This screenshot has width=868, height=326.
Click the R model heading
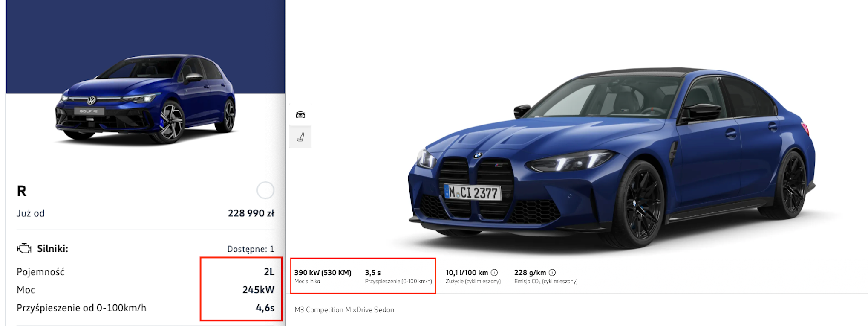pyautogui.click(x=22, y=191)
